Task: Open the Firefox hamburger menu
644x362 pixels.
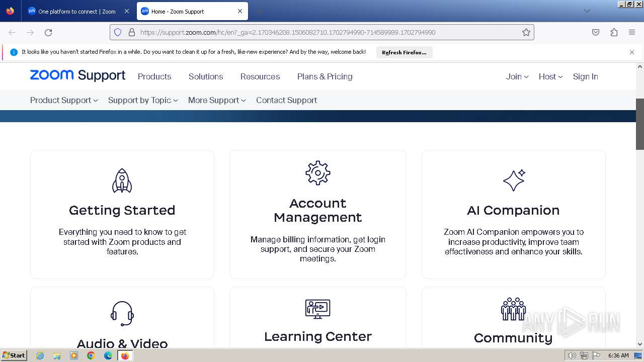Action: (x=632, y=32)
